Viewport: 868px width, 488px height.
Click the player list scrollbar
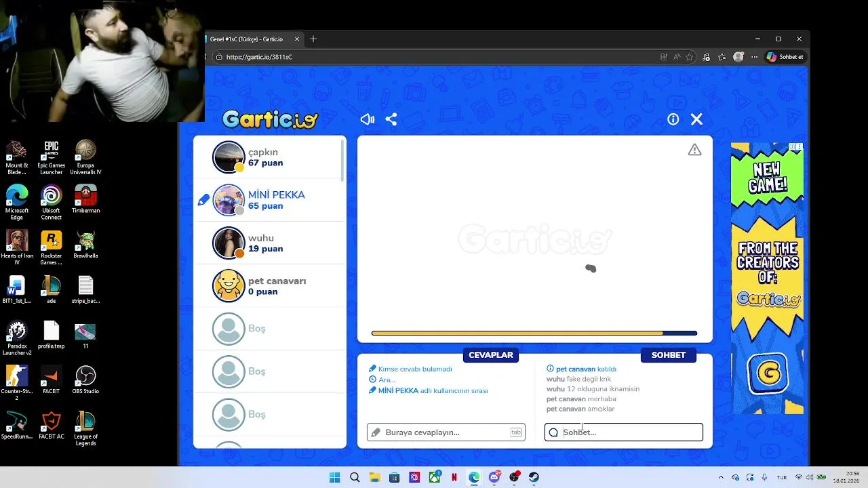(x=342, y=159)
